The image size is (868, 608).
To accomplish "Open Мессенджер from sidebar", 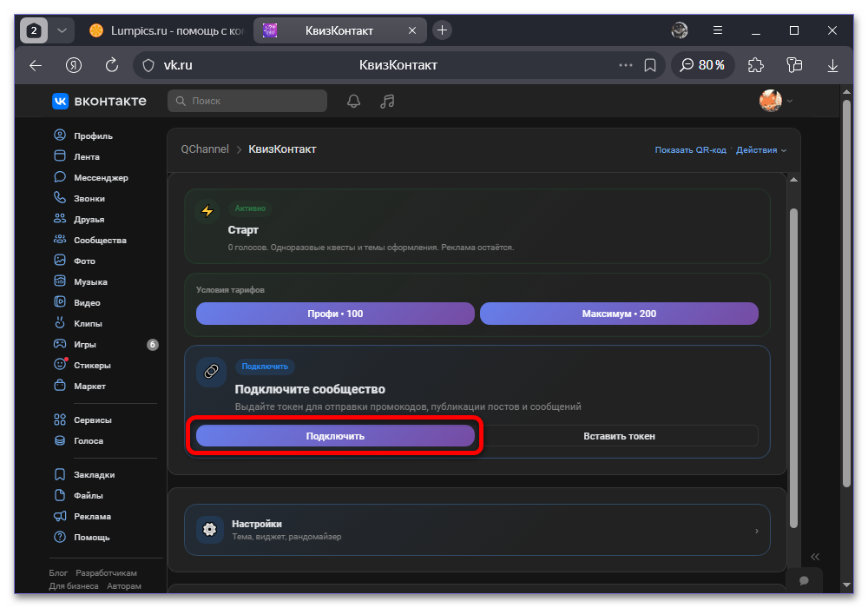I will click(91, 178).
